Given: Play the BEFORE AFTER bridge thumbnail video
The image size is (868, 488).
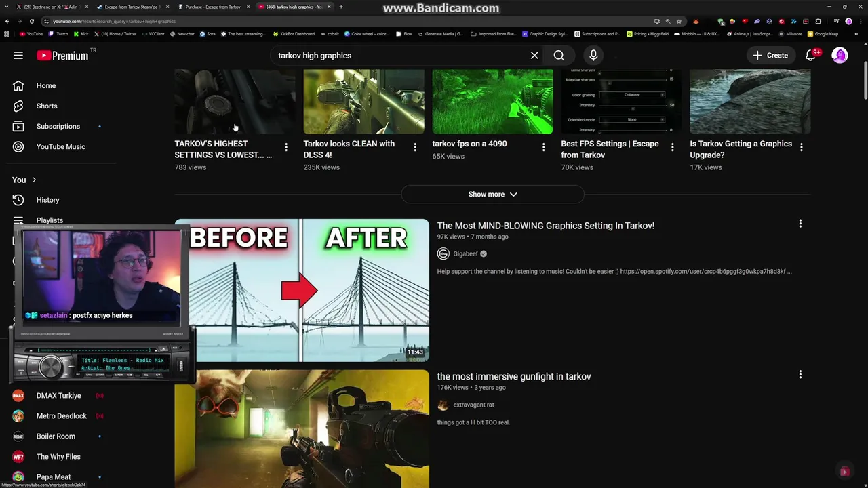Looking at the screenshot, I should pyautogui.click(x=302, y=290).
